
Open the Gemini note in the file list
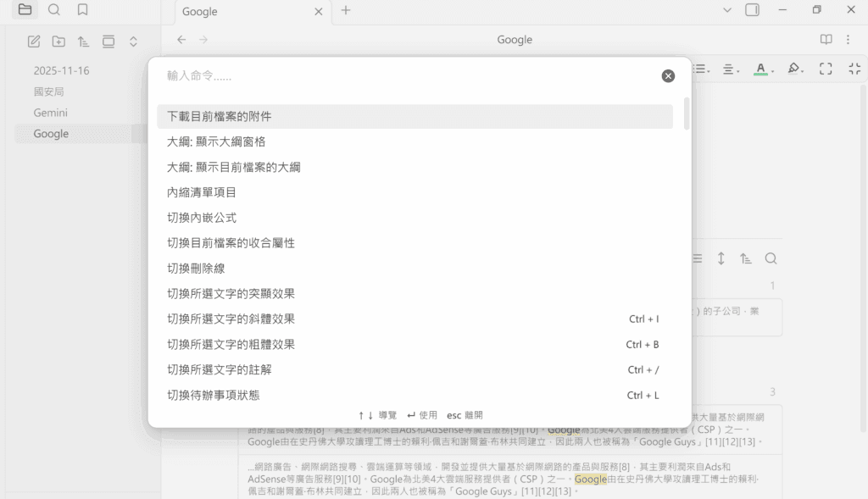click(51, 113)
